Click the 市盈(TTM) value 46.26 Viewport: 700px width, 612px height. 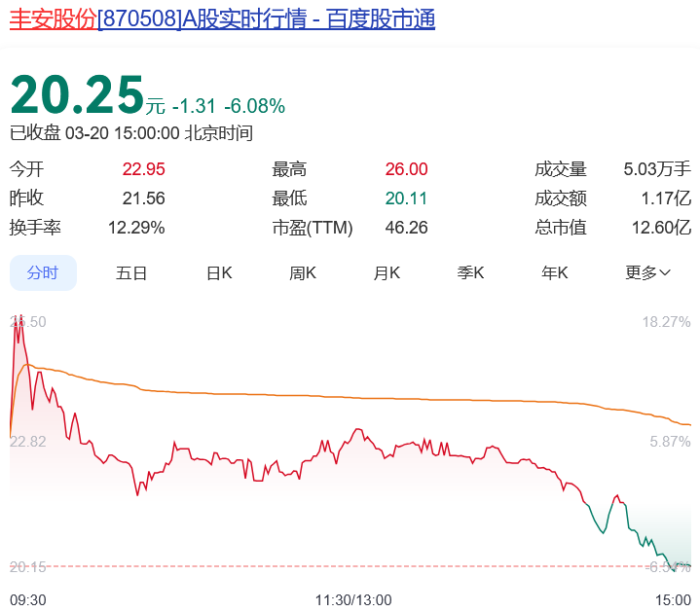click(x=406, y=228)
